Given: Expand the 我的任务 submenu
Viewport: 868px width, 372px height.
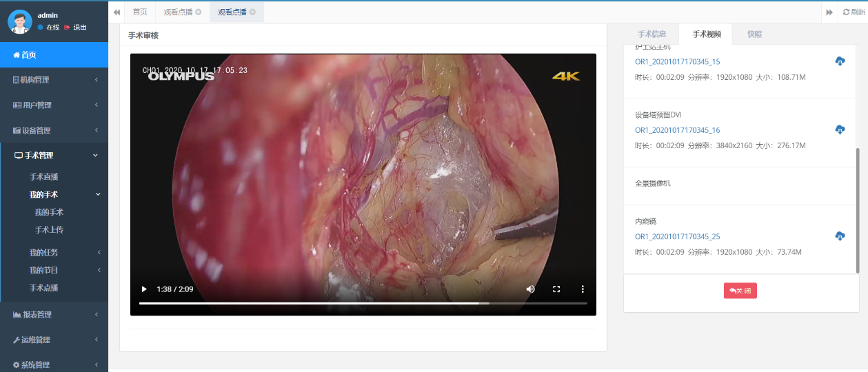Looking at the screenshot, I should click(54, 252).
